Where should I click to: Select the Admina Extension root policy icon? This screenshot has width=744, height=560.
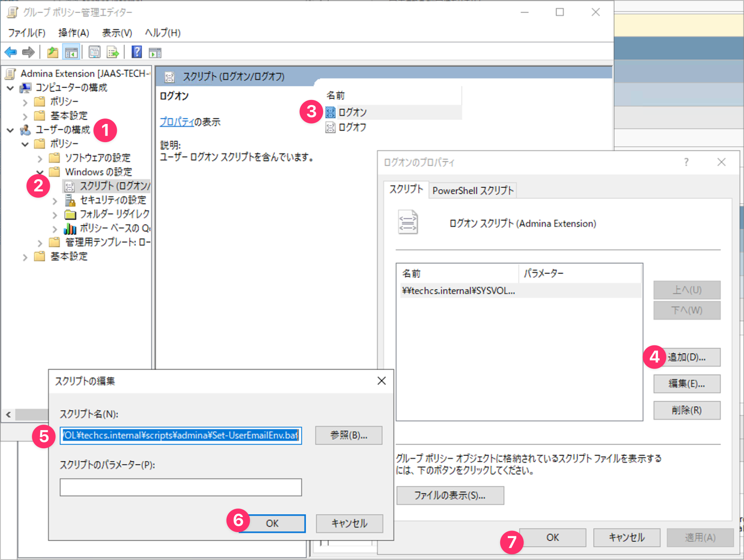click(11, 73)
